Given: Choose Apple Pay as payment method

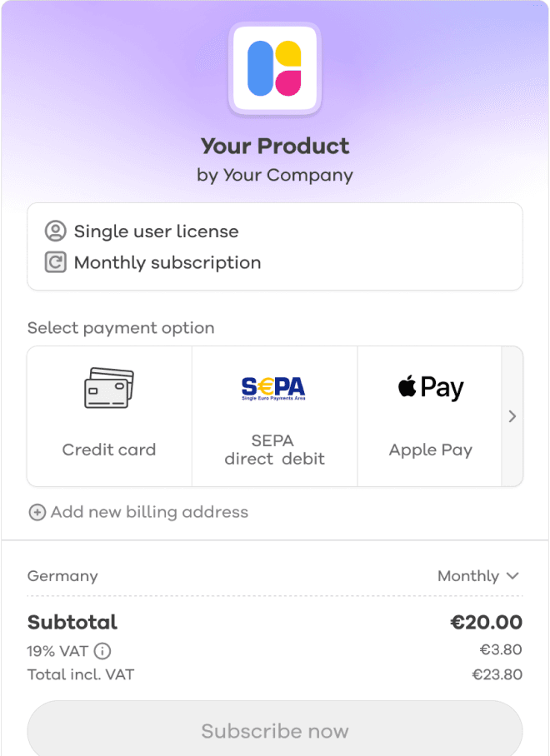Looking at the screenshot, I should [430, 415].
